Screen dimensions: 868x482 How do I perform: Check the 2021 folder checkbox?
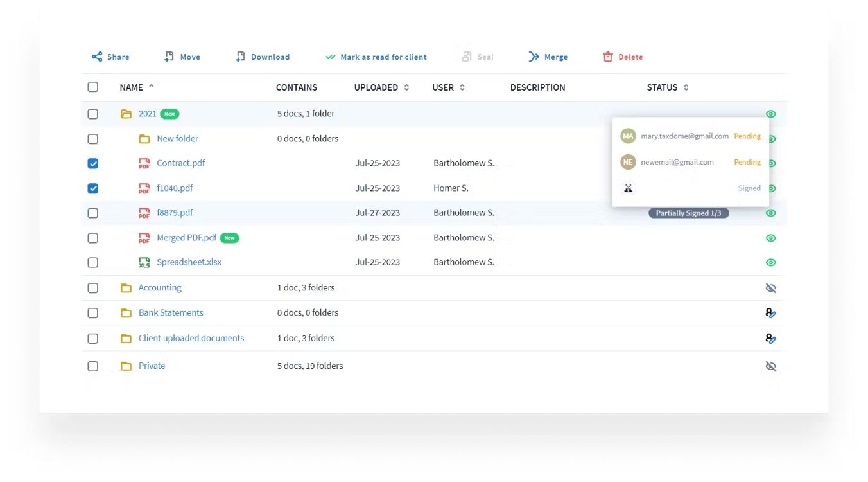coord(93,114)
